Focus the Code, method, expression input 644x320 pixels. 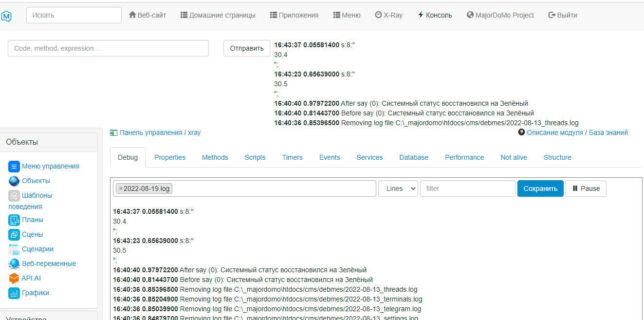click(108, 48)
